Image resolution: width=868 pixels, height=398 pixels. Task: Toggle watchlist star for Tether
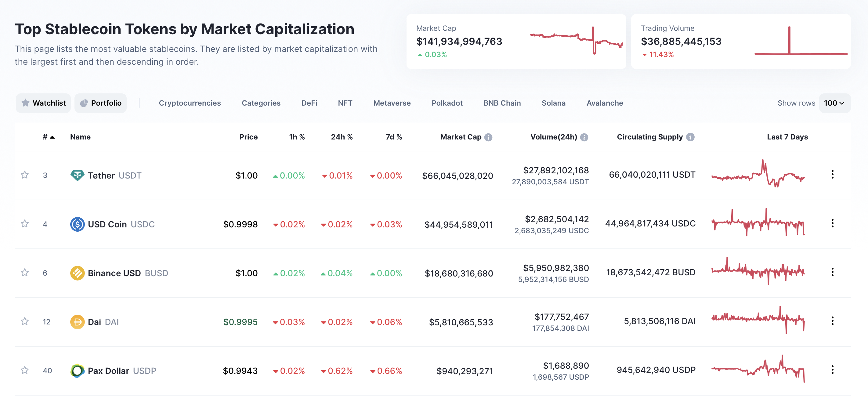tap(25, 175)
